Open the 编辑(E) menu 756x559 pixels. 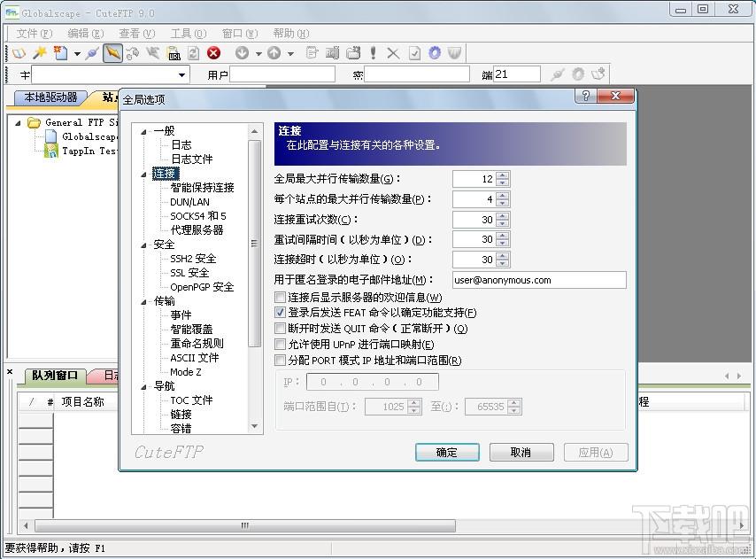tap(85, 34)
